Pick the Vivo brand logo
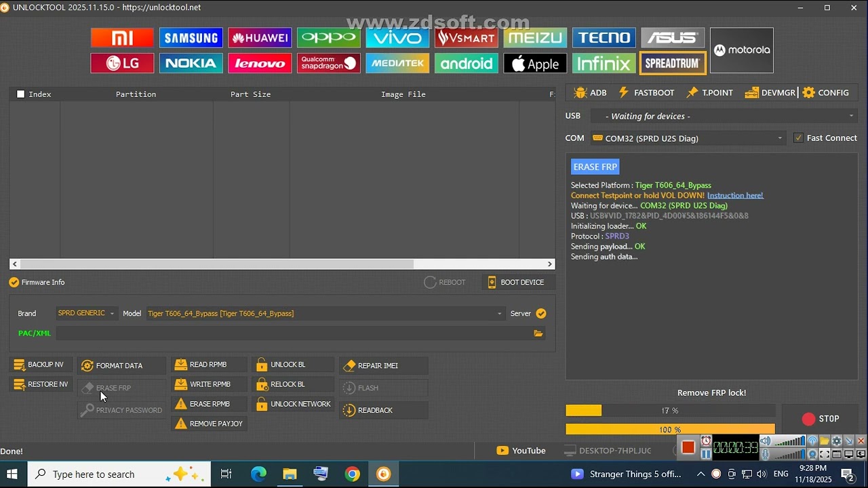 [397, 38]
